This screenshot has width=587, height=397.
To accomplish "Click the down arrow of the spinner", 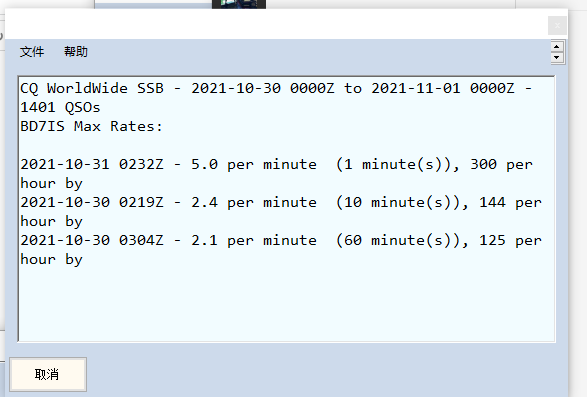I will (557, 57).
